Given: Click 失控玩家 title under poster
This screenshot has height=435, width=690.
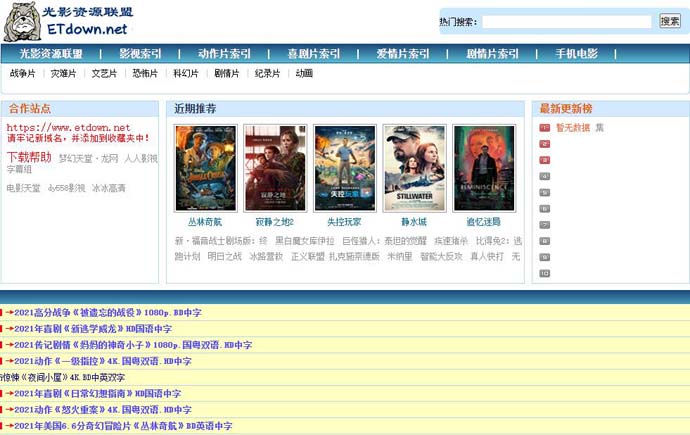Looking at the screenshot, I should 344,222.
